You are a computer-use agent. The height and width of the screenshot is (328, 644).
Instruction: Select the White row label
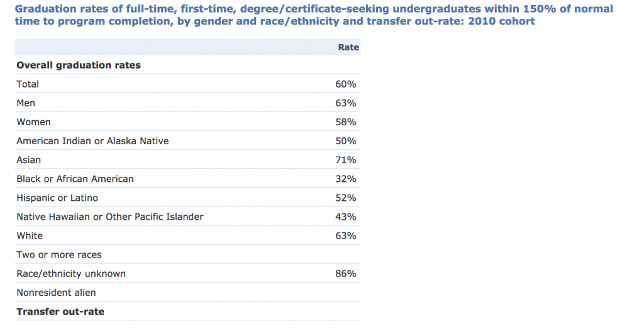point(30,235)
